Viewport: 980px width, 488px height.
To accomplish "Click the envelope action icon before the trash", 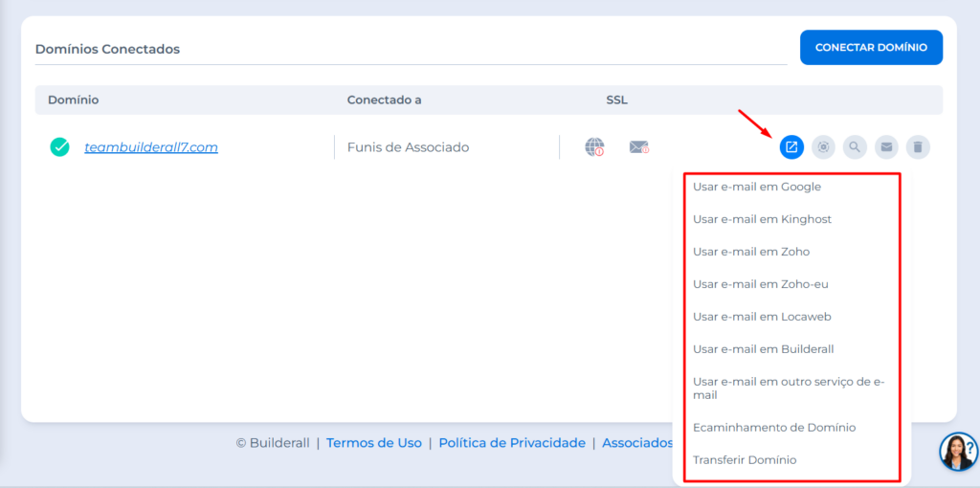I will (x=886, y=147).
